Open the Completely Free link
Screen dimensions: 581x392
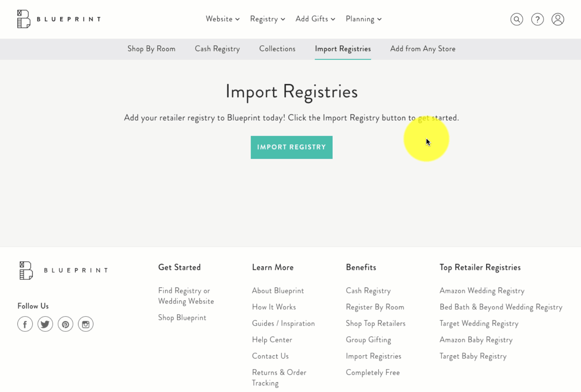pos(373,372)
